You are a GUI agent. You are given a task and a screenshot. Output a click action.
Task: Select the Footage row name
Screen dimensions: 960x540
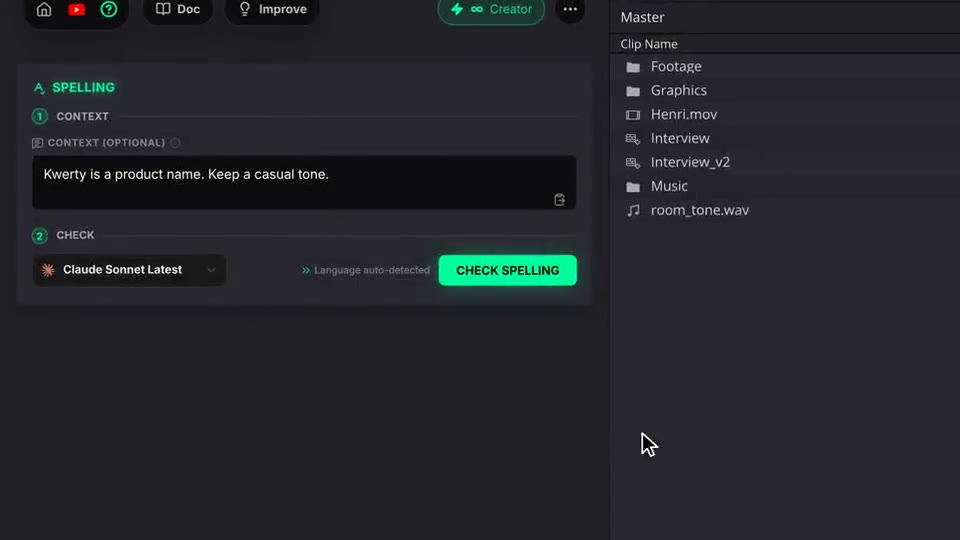[676, 66]
